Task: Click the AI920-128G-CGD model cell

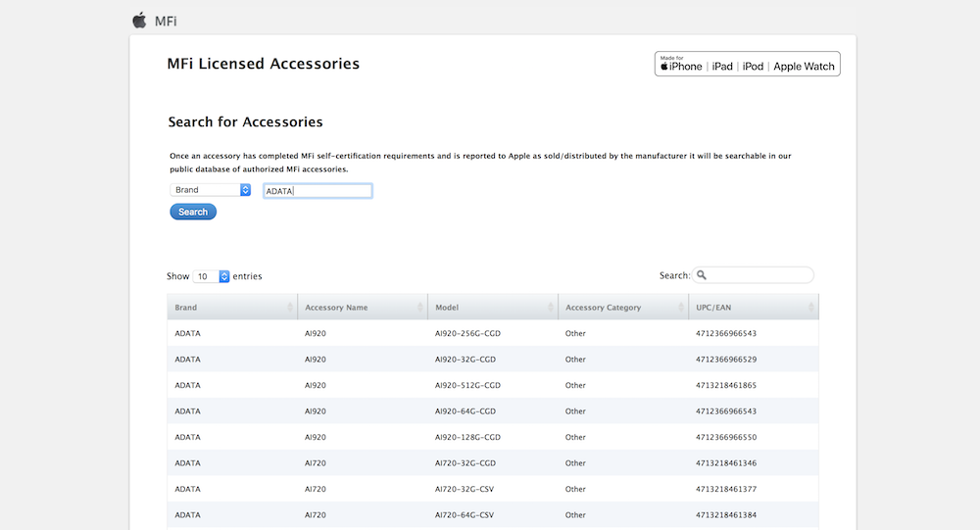Action: click(x=467, y=437)
